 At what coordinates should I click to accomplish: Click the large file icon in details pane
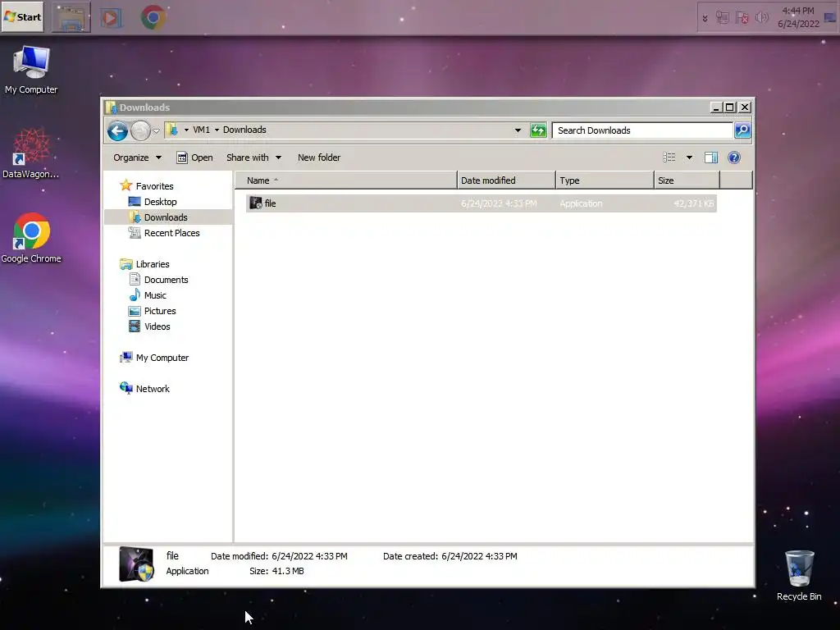[137, 564]
